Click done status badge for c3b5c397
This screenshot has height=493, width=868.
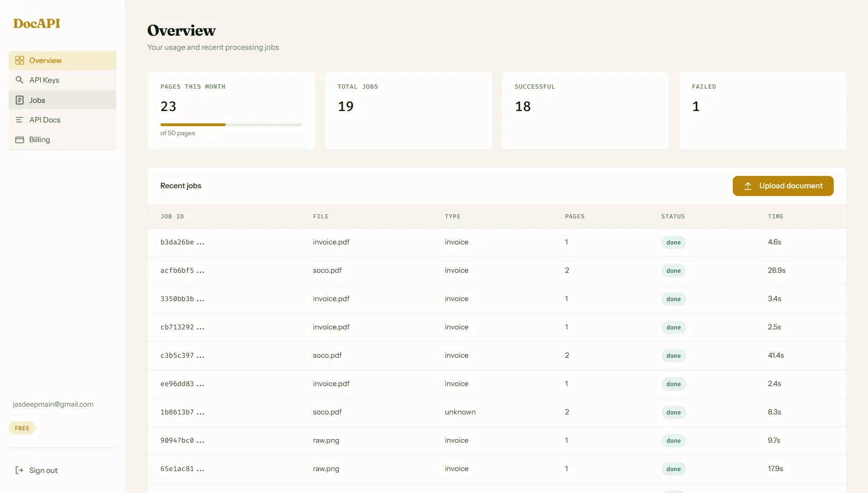coord(673,355)
